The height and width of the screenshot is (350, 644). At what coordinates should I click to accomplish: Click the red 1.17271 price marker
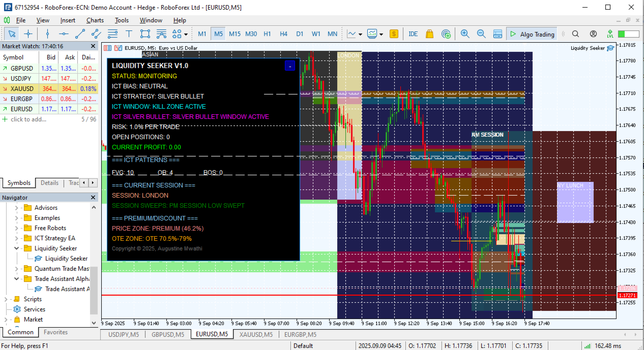coord(627,295)
